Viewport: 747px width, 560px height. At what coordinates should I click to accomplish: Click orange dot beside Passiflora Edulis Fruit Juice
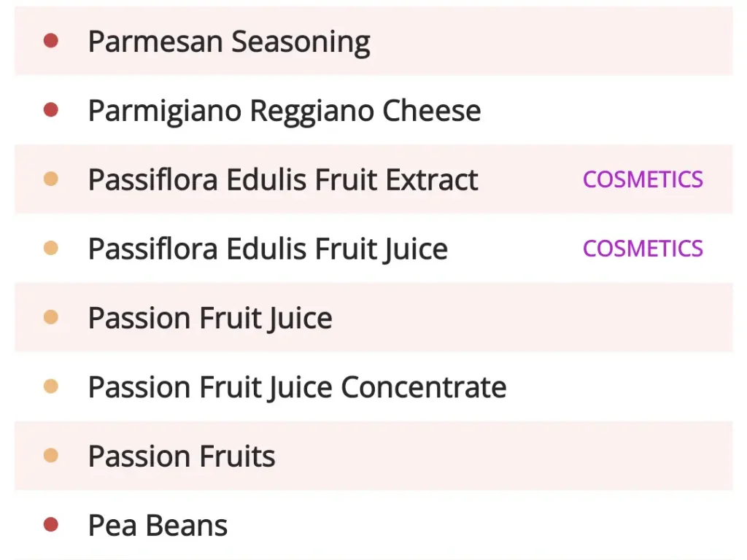click(51, 248)
